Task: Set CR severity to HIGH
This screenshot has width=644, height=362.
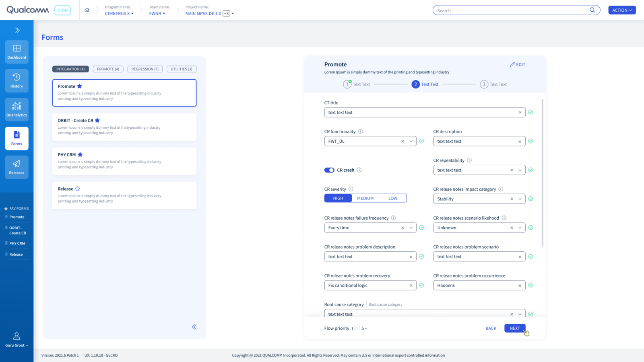Action: (x=338, y=198)
